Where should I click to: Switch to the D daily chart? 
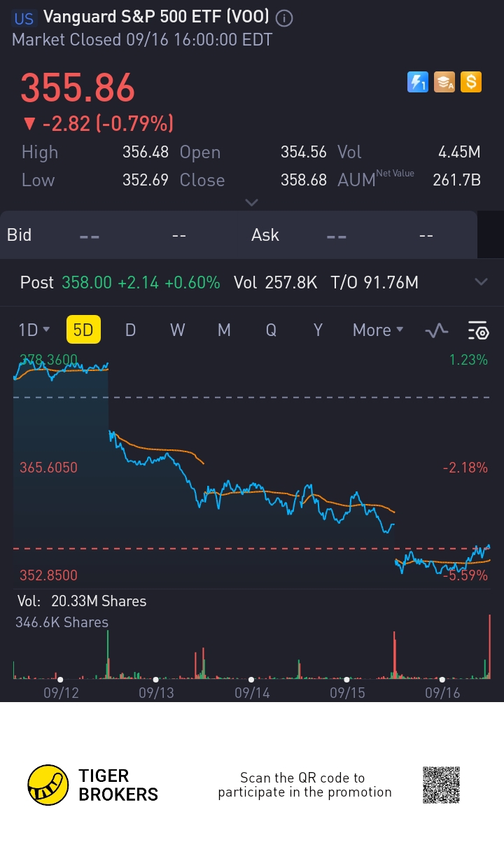point(130,330)
